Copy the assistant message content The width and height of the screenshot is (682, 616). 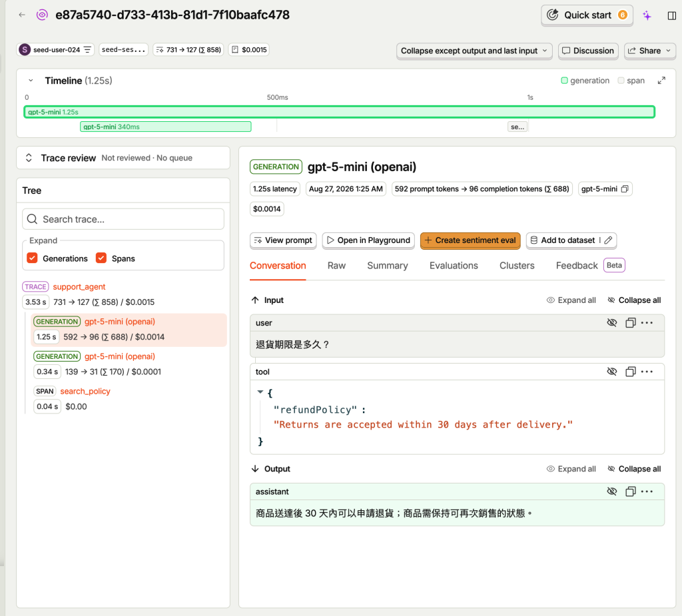click(x=630, y=491)
